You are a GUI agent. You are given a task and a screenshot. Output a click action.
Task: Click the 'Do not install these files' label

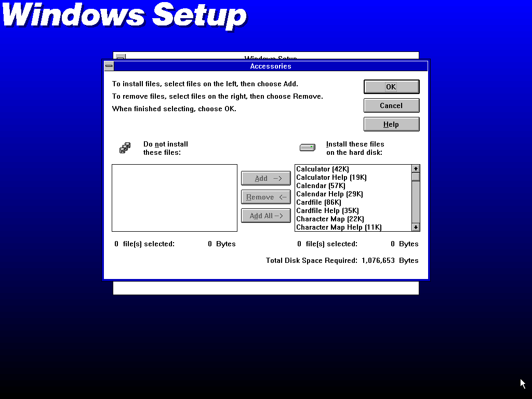[166, 148]
